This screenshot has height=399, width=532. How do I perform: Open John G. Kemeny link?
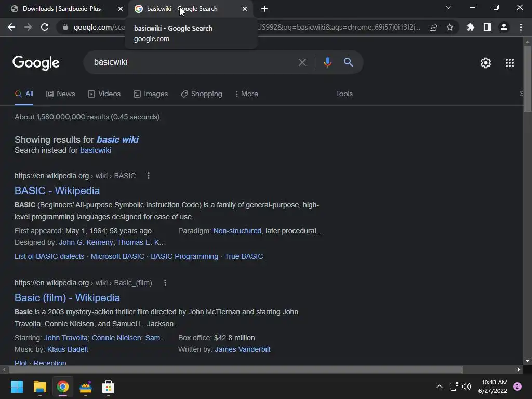pos(86,242)
